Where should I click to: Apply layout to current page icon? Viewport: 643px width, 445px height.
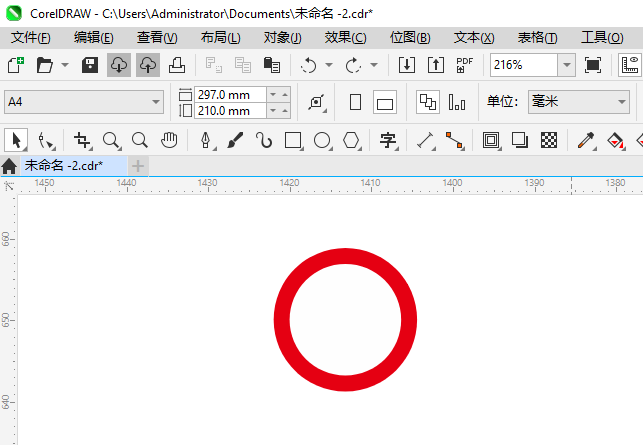457,102
